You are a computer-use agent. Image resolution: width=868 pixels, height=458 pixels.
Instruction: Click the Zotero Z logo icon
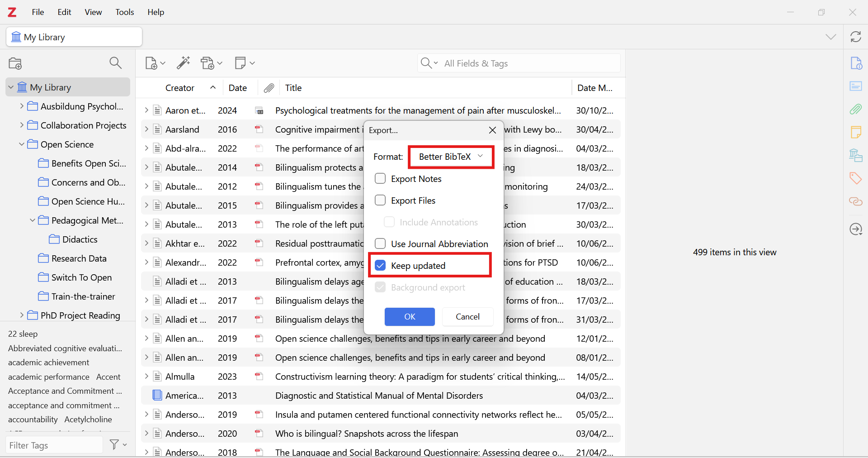[12, 12]
